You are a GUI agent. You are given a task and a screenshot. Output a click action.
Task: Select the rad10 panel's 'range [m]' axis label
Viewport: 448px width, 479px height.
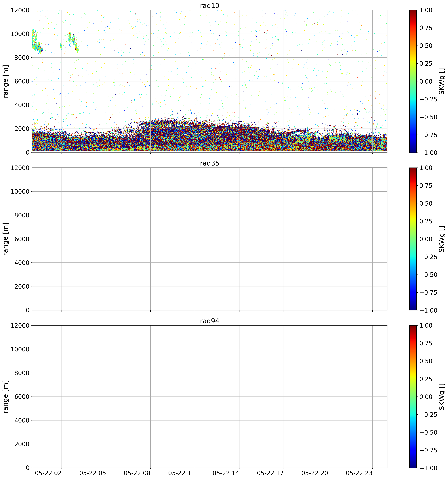[x=5, y=81]
